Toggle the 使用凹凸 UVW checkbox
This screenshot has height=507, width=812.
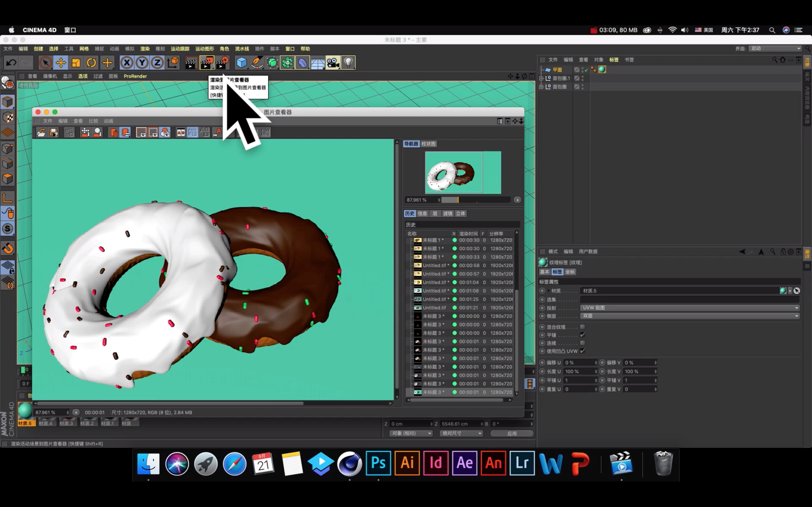tap(582, 351)
